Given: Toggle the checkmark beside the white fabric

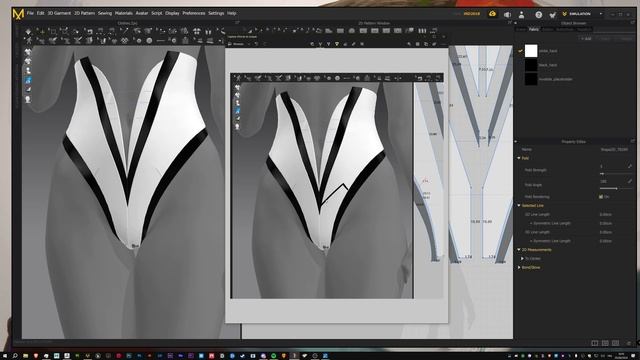Looking at the screenshot, I should pyautogui.click(x=520, y=51).
